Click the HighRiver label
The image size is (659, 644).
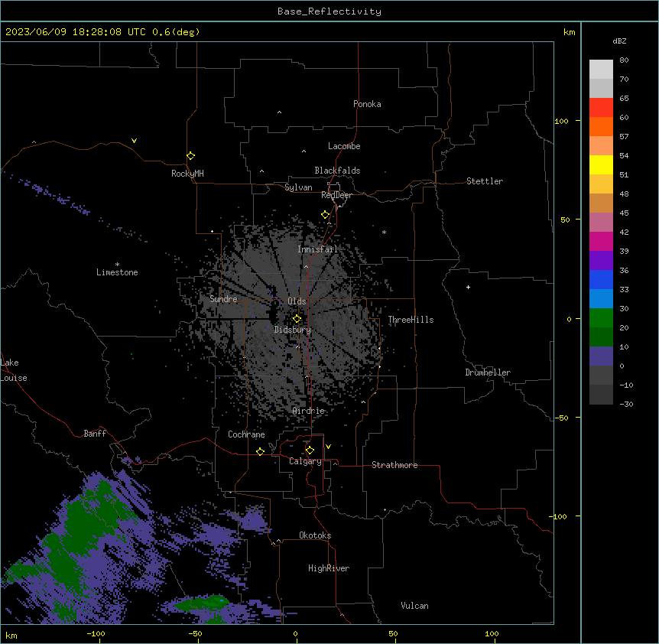click(x=329, y=568)
